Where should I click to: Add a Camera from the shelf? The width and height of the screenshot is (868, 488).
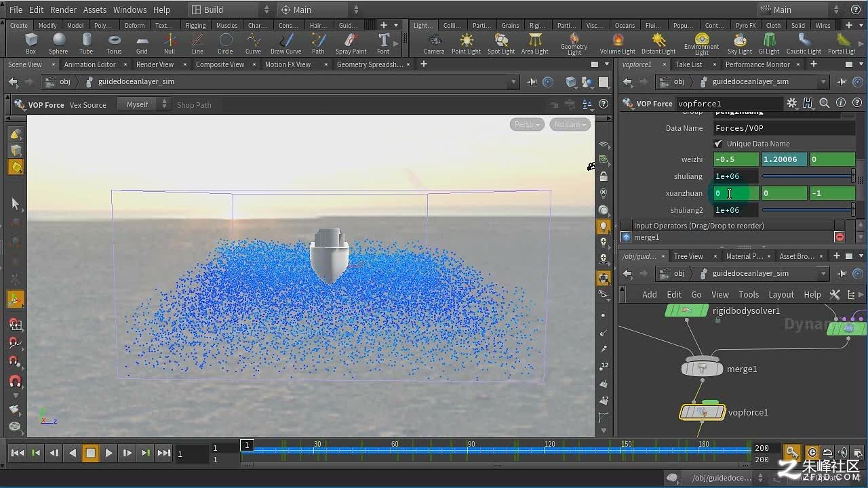(434, 44)
